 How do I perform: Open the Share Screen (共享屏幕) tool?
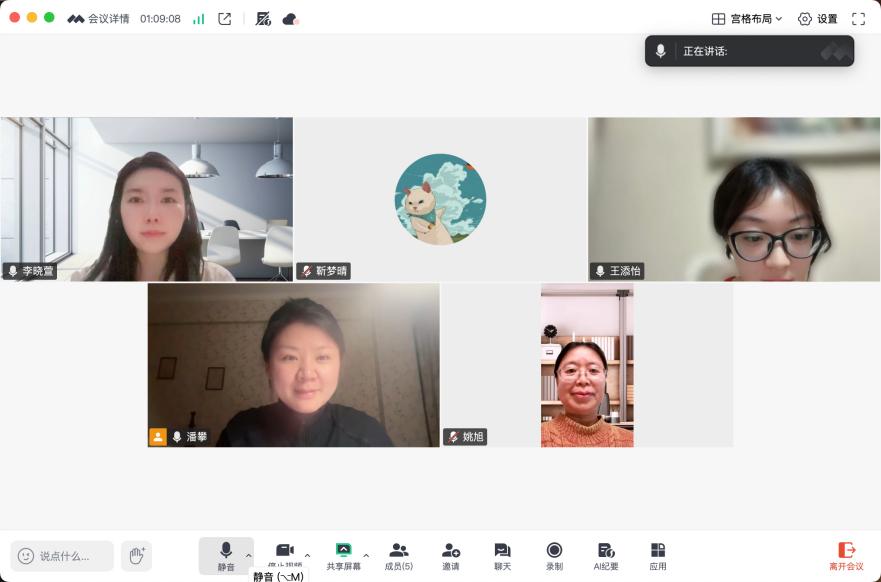[x=343, y=555]
